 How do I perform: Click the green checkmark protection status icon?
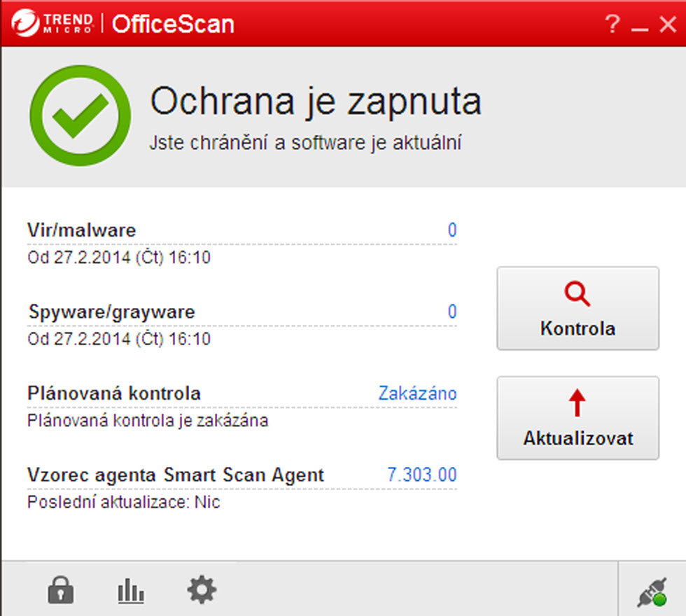point(80,115)
